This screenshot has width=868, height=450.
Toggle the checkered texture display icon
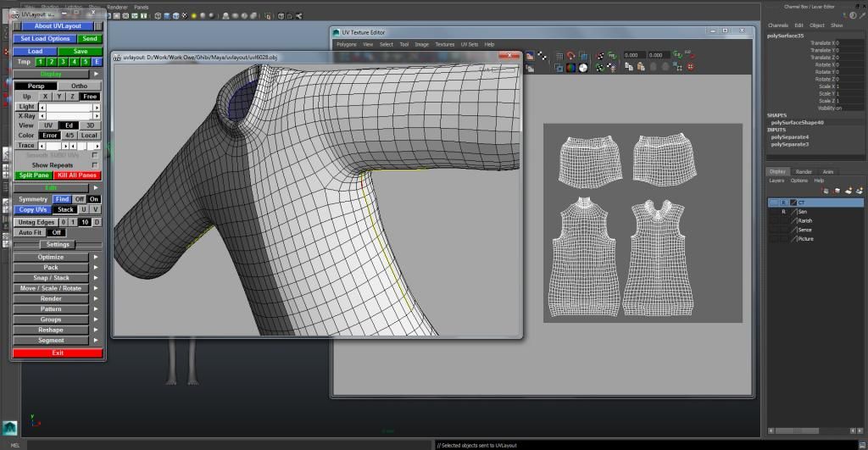[x=542, y=56]
